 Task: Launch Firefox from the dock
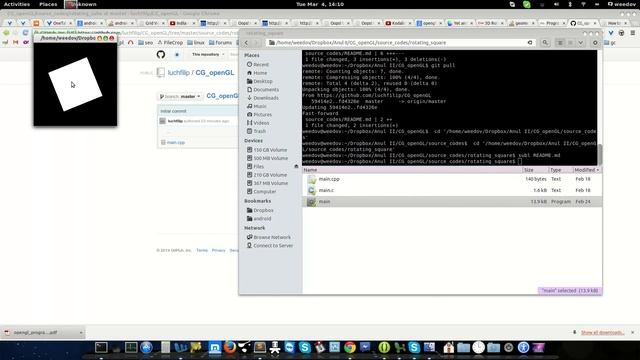(x=230, y=347)
